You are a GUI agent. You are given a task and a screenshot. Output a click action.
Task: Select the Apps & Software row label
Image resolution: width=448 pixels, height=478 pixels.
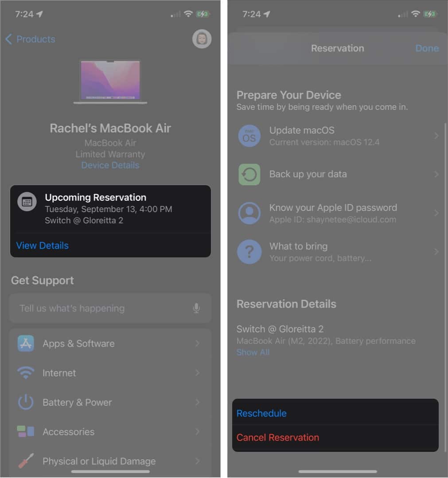pyautogui.click(x=78, y=344)
